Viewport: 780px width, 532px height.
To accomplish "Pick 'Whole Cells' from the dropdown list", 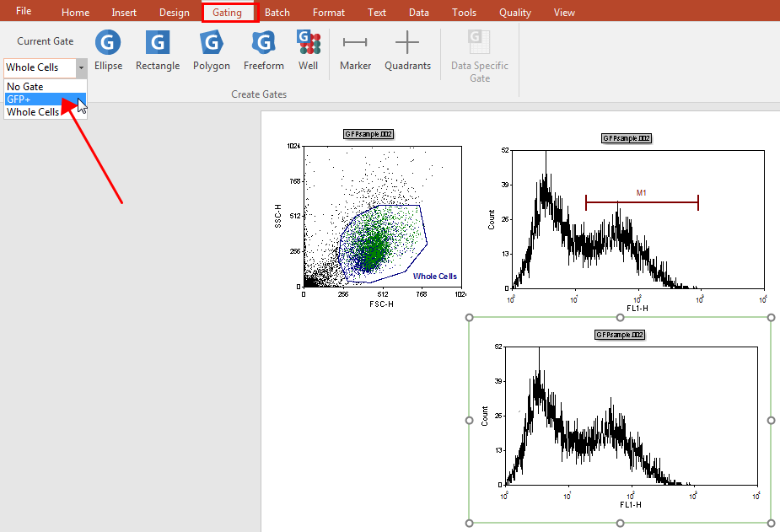I will pyautogui.click(x=33, y=112).
